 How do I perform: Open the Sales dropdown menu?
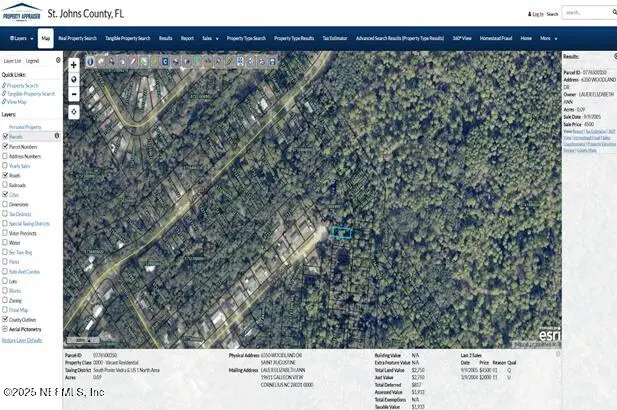click(210, 38)
